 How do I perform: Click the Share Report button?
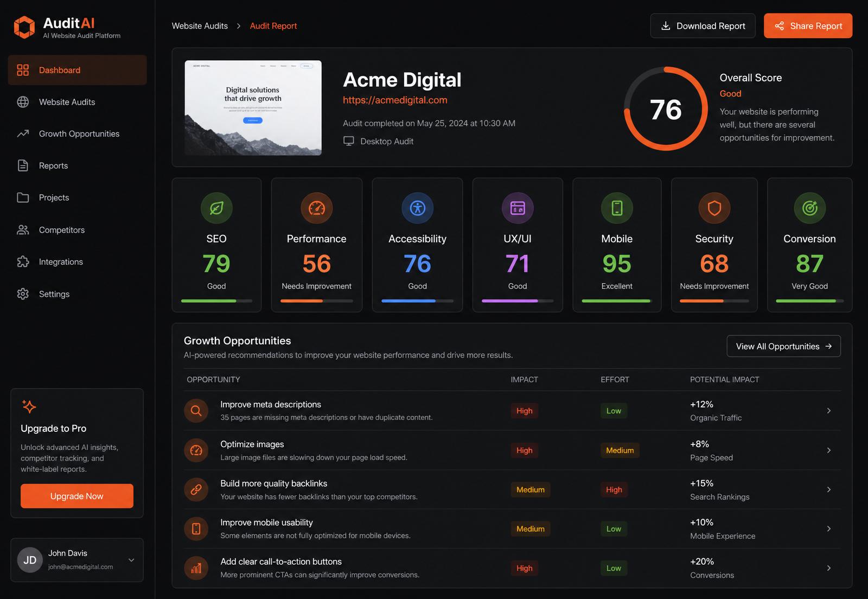tap(808, 26)
